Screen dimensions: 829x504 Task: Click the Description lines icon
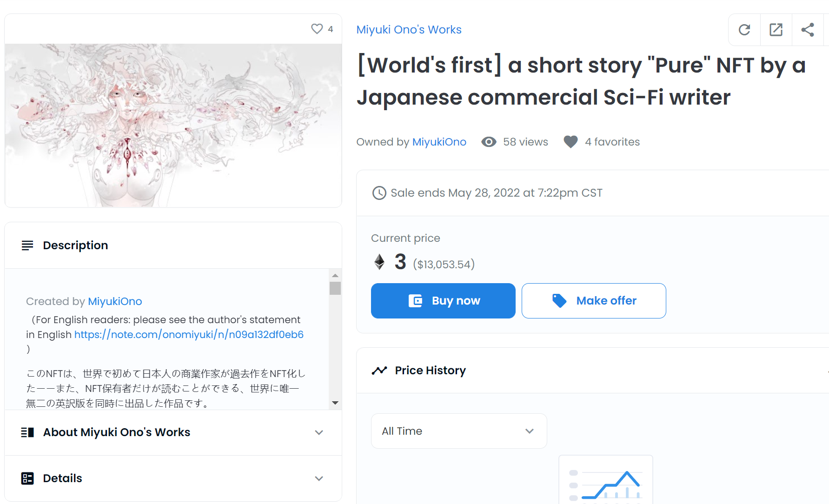(x=27, y=245)
